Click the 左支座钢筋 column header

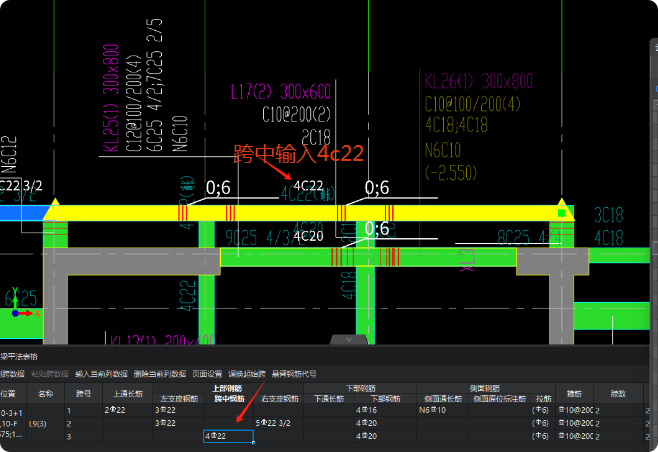click(179, 399)
